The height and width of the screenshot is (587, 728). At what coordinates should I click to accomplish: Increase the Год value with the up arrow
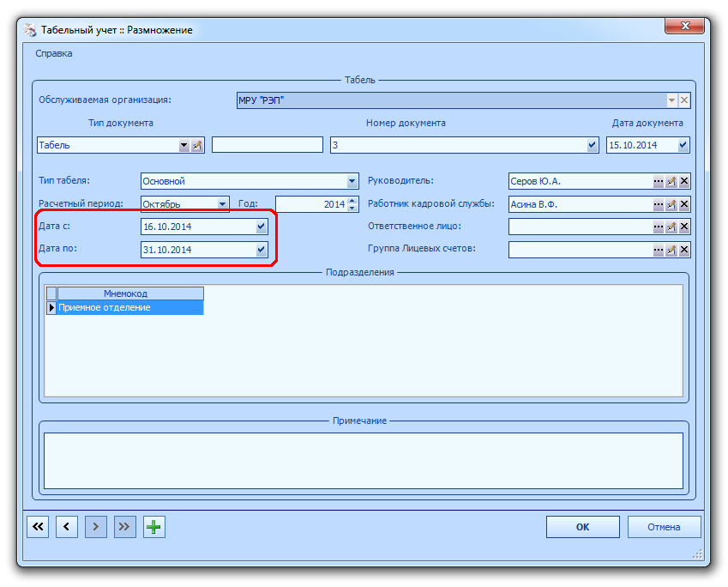352,200
